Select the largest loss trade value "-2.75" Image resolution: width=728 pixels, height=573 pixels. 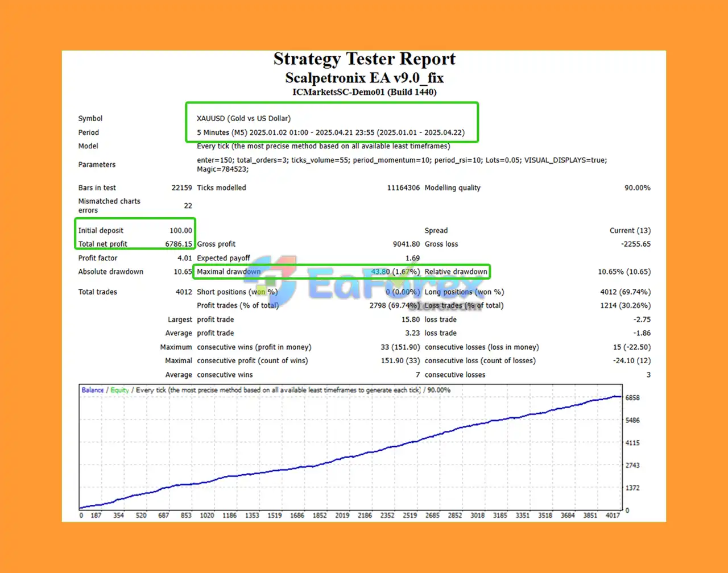pos(642,320)
